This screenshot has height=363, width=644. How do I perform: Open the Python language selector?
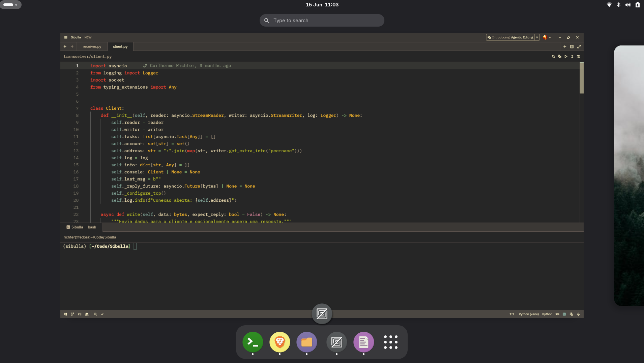click(x=547, y=314)
